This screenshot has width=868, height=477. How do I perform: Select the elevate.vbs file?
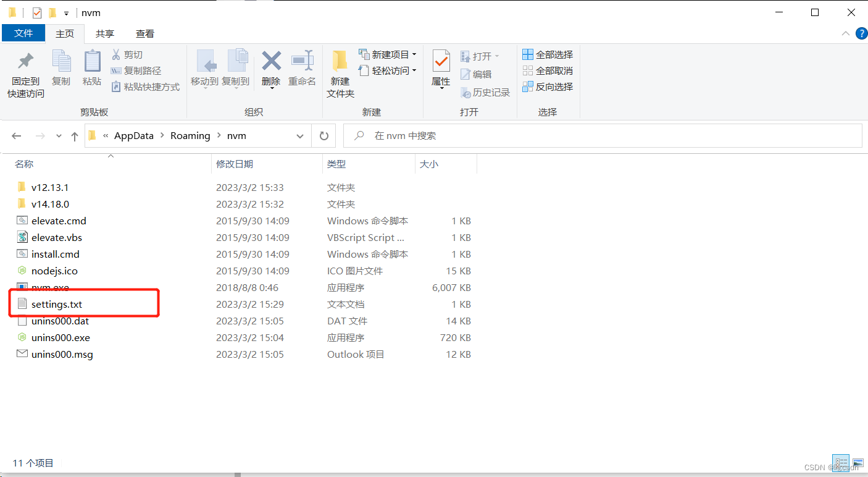tap(57, 237)
